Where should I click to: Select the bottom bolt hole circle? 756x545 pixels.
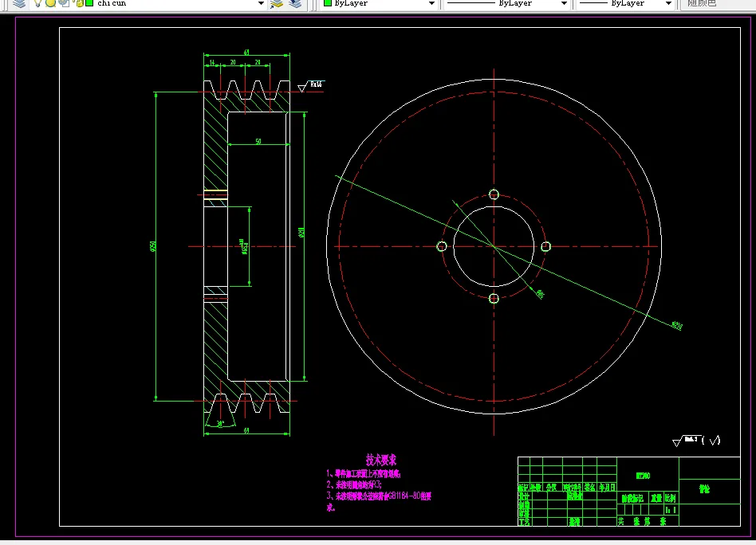pos(494,299)
